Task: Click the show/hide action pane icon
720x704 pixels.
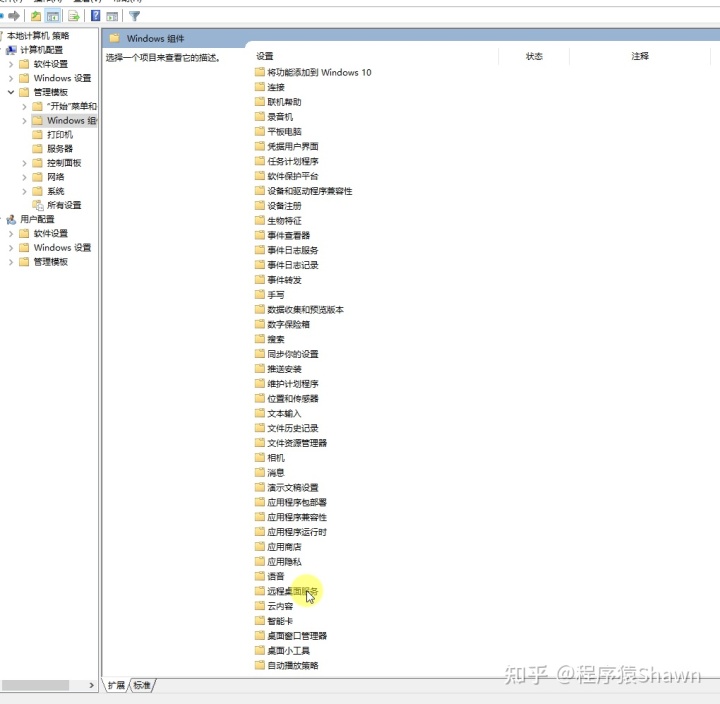Action: click(112, 17)
